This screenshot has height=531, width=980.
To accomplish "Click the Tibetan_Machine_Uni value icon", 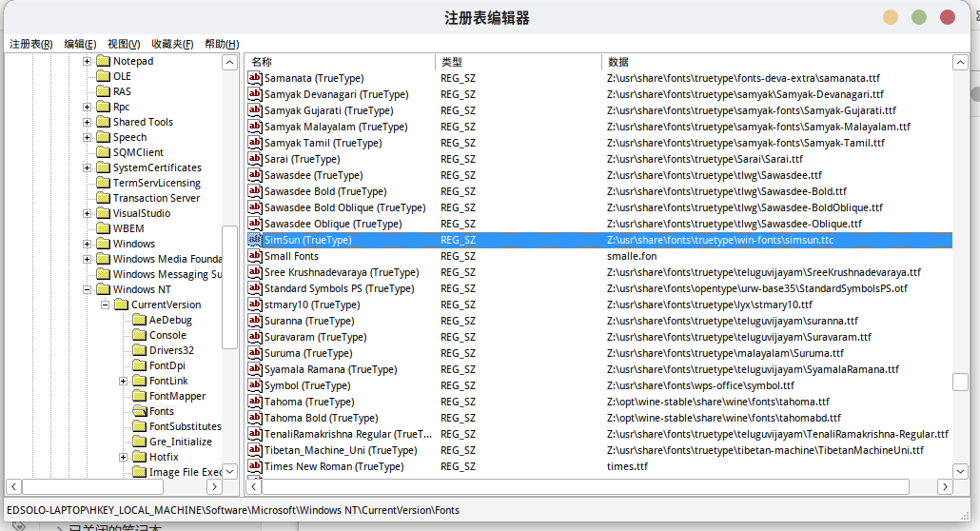I will 254,450.
